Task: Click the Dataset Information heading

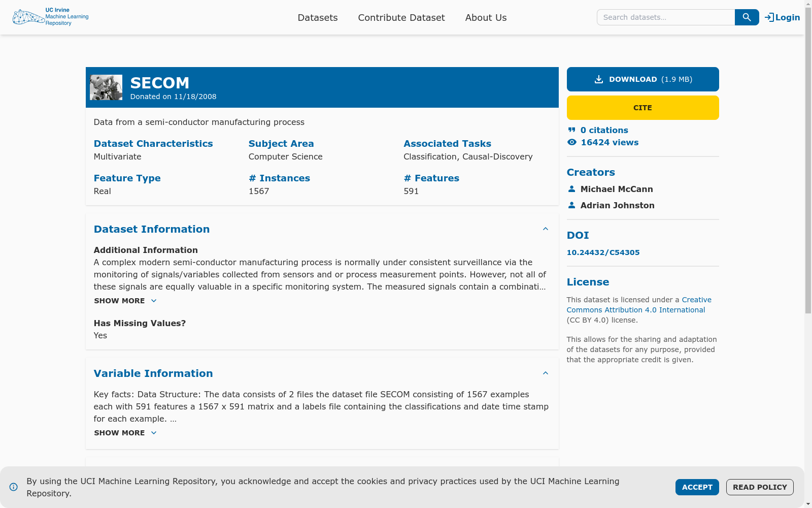Action: 152,229
